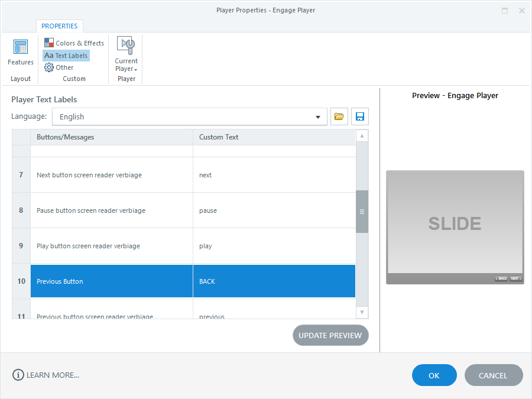Edit the 'play' custom text cell
532x399 pixels.
coord(274,246)
